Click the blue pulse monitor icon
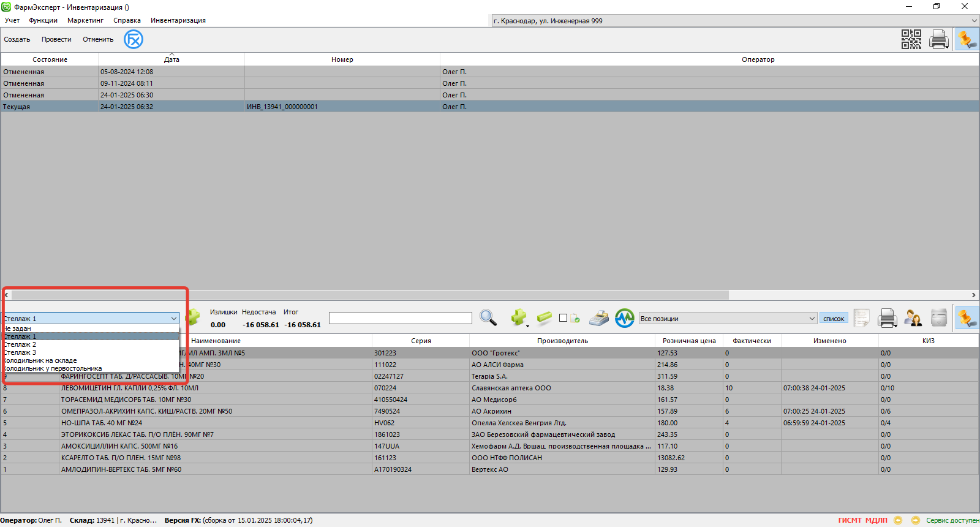This screenshot has width=980, height=527. point(624,318)
